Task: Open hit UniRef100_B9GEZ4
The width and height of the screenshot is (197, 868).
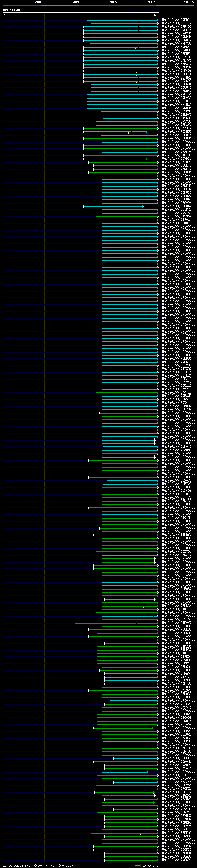Action: (x=177, y=30)
